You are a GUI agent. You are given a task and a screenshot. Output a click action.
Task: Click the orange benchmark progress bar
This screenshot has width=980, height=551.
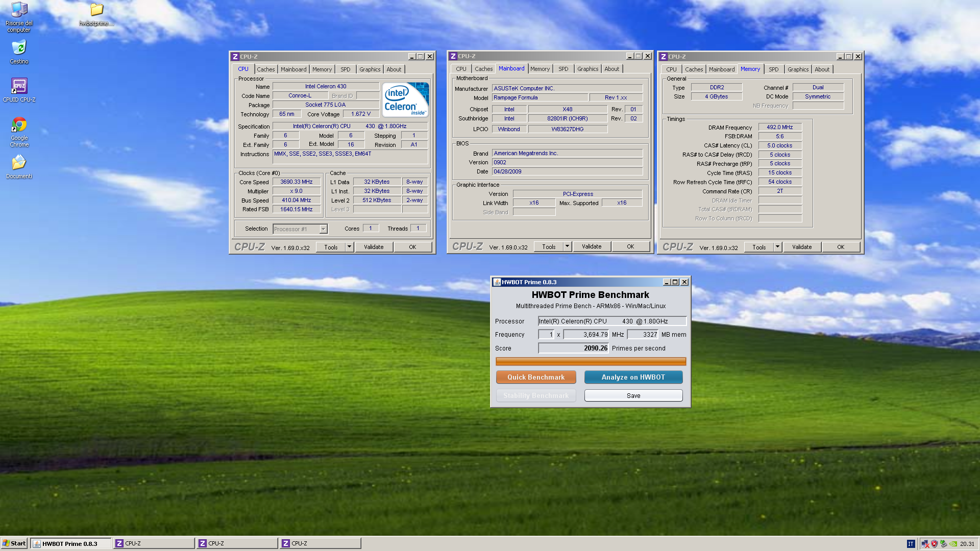click(591, 361)
